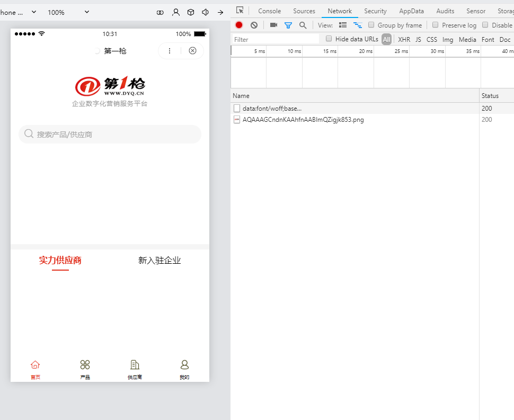The width and height of the screenshot is (514, 420).
Task: Mute simulator with speaker icon
Action: click(206, 13)
